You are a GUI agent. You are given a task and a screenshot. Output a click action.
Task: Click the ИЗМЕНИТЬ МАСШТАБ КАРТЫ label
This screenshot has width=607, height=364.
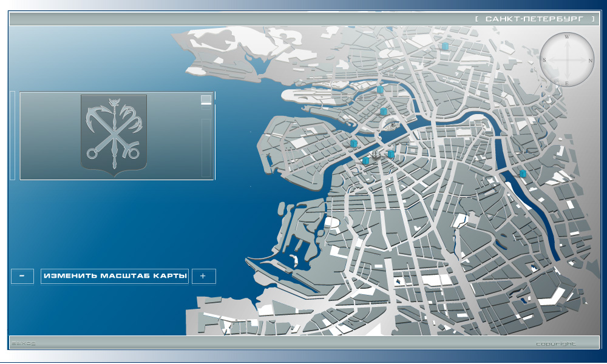coord(115,276)
